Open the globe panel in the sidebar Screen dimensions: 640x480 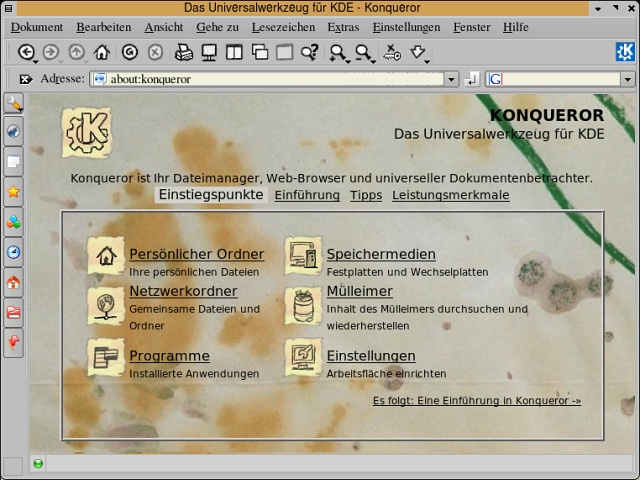(x=13, y=131)
